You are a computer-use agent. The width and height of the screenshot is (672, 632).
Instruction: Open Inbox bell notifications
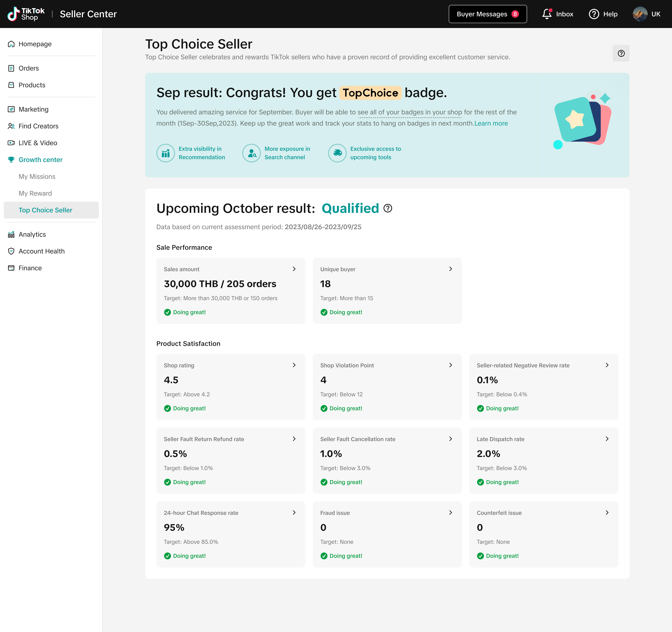(547, 14)
